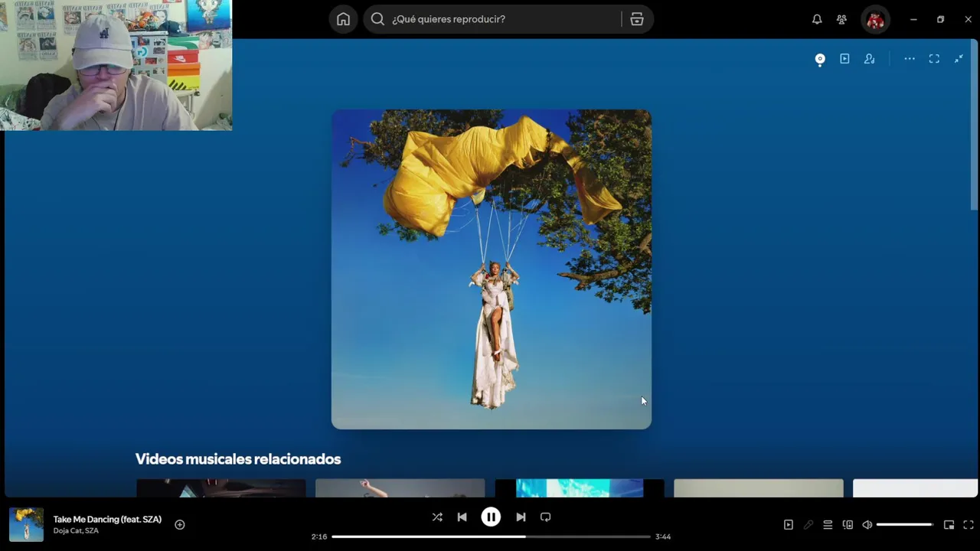
Task: Collapse the expanded Now Playing view
Action: [959, 59]
